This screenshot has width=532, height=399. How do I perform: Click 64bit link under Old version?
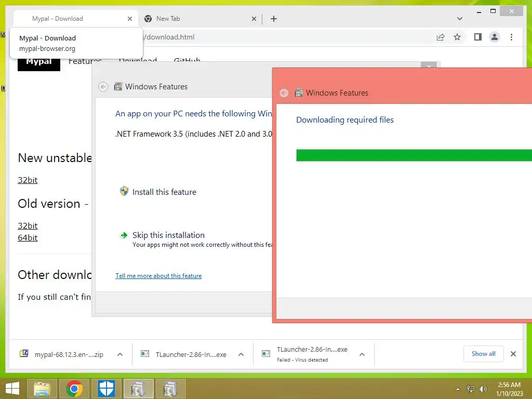tap(28, 238)
